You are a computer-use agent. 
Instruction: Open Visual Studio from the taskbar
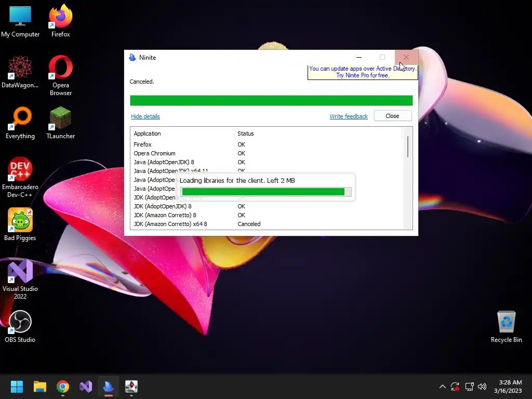86,387
